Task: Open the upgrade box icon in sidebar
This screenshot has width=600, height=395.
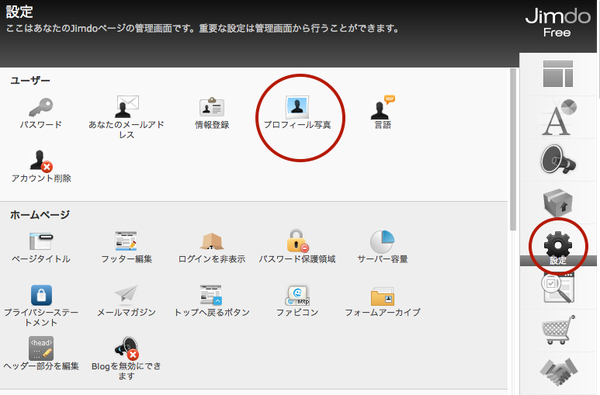Action: pos(558,202)
